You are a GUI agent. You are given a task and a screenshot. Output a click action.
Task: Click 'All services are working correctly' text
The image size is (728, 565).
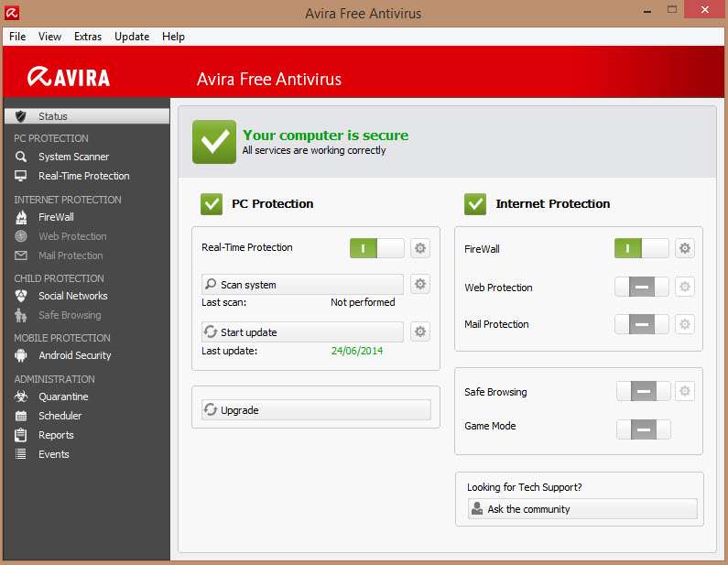314,150
